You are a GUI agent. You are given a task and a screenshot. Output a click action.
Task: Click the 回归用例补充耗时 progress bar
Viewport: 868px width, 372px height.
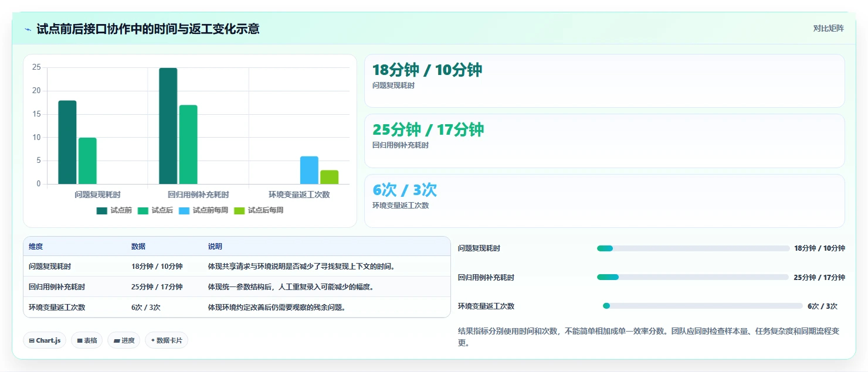693,277
